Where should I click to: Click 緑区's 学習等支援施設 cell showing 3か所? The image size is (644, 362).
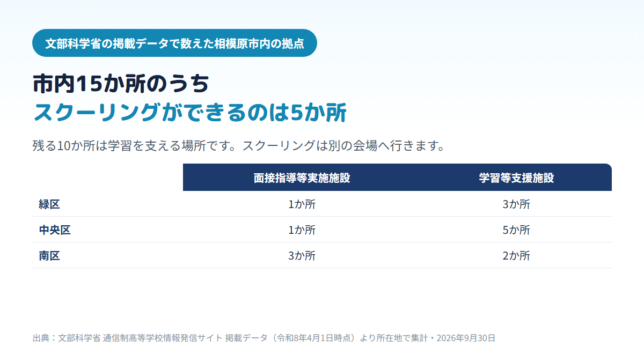point(516,204)
